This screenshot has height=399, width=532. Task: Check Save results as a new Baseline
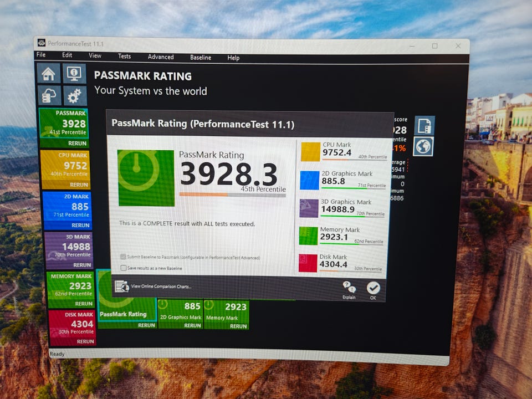(x=124, y=268)
